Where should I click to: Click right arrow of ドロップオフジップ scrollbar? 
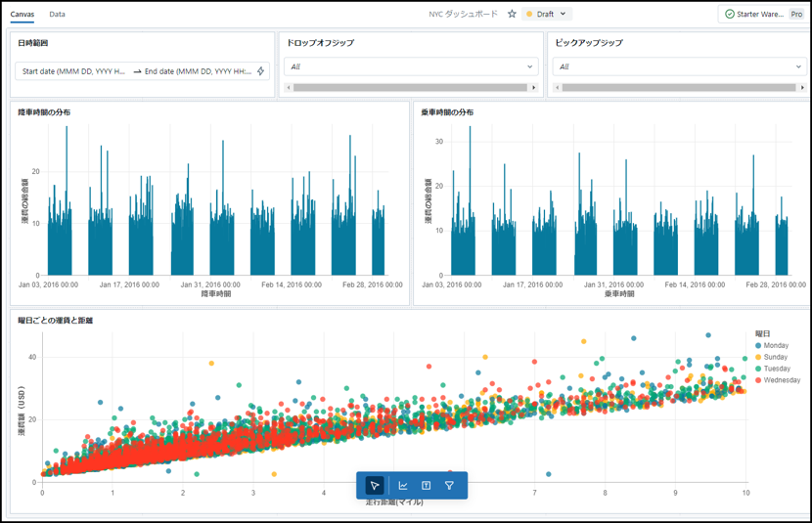(533, 88)
